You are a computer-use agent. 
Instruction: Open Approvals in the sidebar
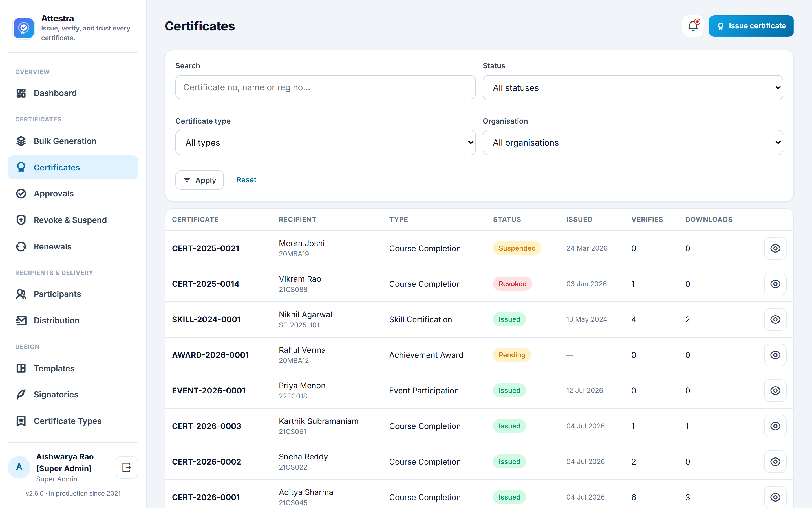point(73,194)
